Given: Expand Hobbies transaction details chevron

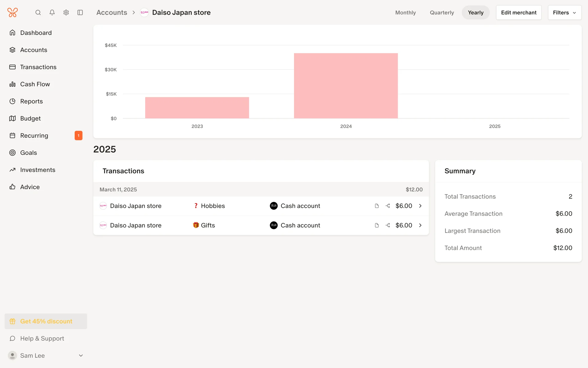Looking at the screenshot, I should coord(420,206).
